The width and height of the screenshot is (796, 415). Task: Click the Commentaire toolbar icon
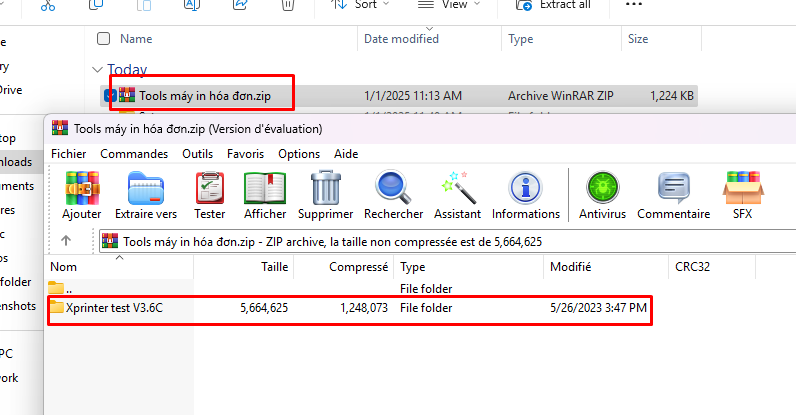(673, 190)
